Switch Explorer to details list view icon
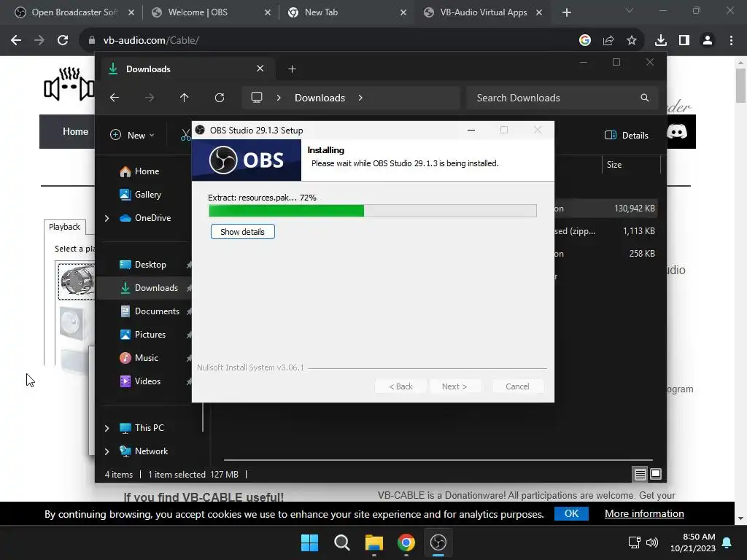The image size is (747, 560). [640, 474]
